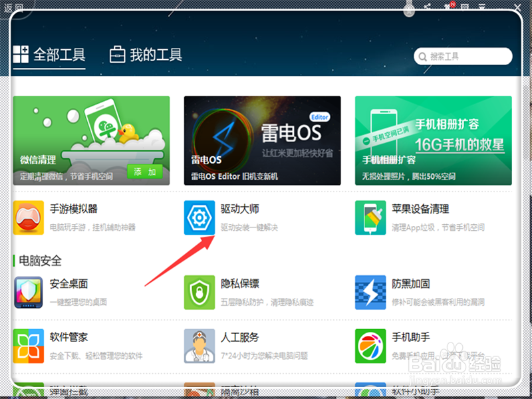Click description 一键整理您的桌面
Image resolution: width=532 pixels, height=399 pixels.
click(x=78, y=302)
